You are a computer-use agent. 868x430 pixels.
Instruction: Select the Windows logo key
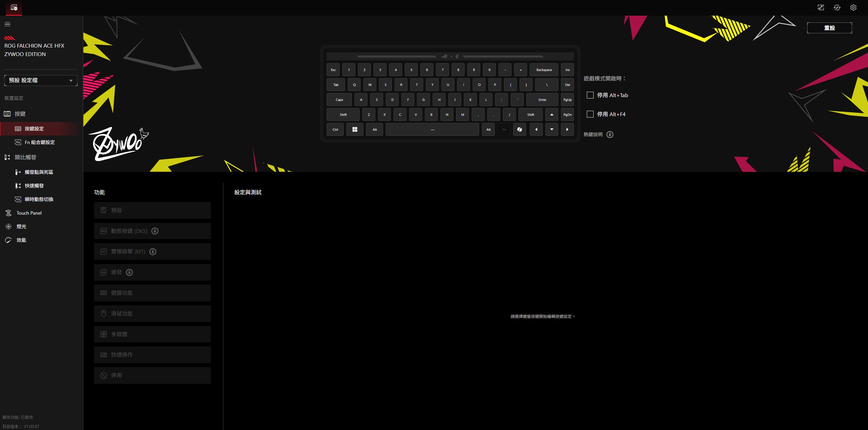(355, 129)
